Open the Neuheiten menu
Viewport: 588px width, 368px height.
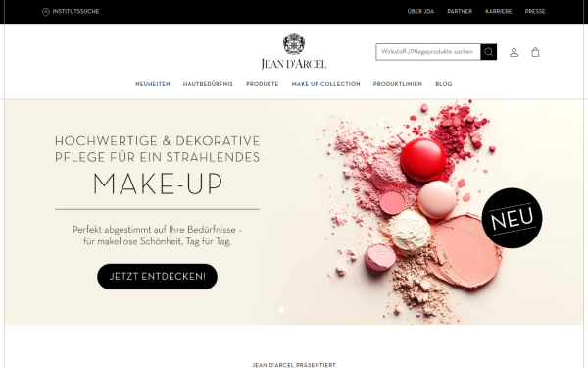(153, 84)
